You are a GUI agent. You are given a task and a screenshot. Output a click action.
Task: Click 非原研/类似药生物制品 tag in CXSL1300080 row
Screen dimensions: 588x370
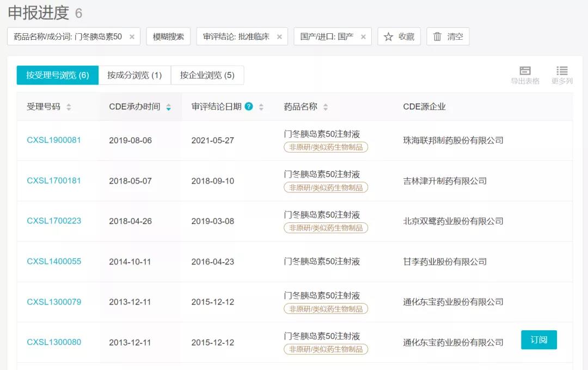tap(326, 349)
